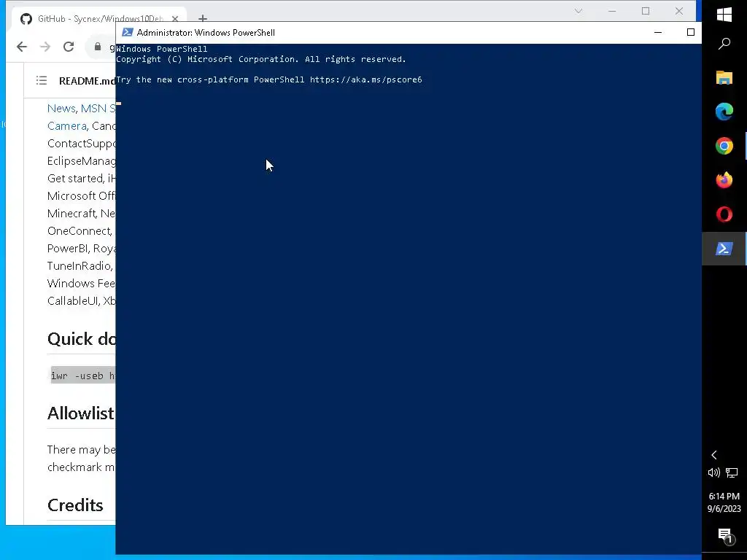Click Chrome address bar lock icon
747x560 pixels.
[98, 47]
